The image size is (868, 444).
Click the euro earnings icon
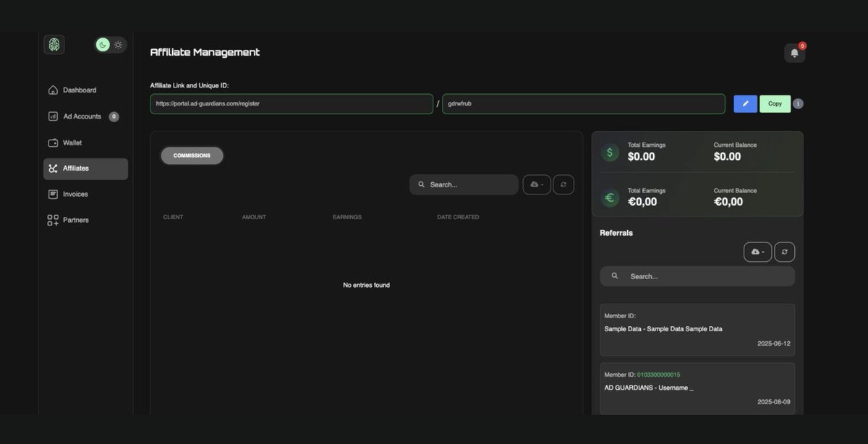[610, 197]
